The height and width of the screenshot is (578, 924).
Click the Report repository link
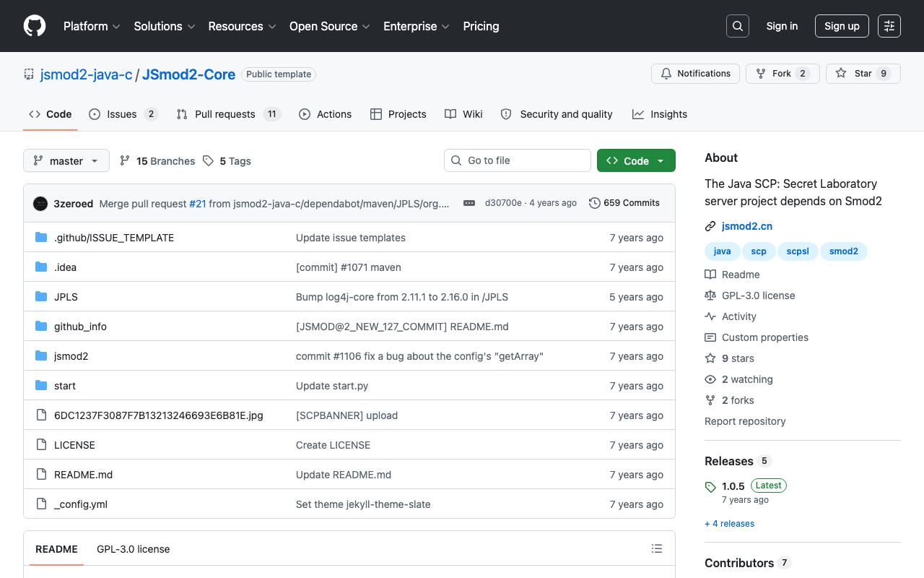pos(745,421)
